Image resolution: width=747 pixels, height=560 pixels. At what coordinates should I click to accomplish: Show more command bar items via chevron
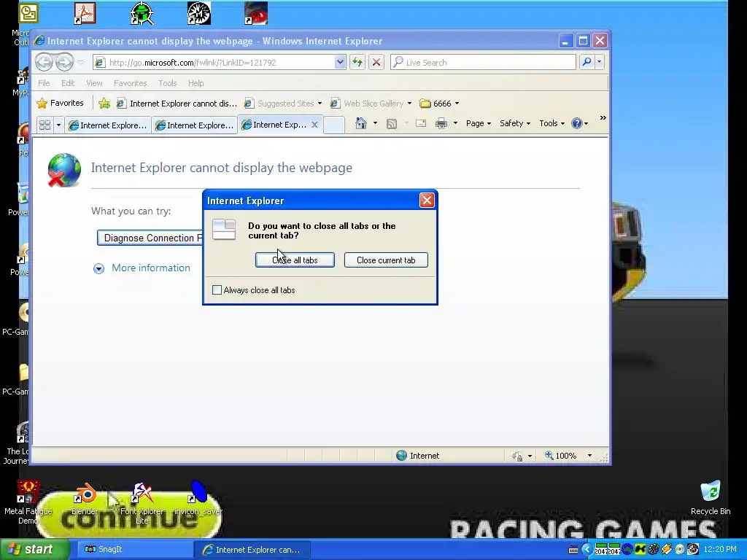[x=603, y=117]
